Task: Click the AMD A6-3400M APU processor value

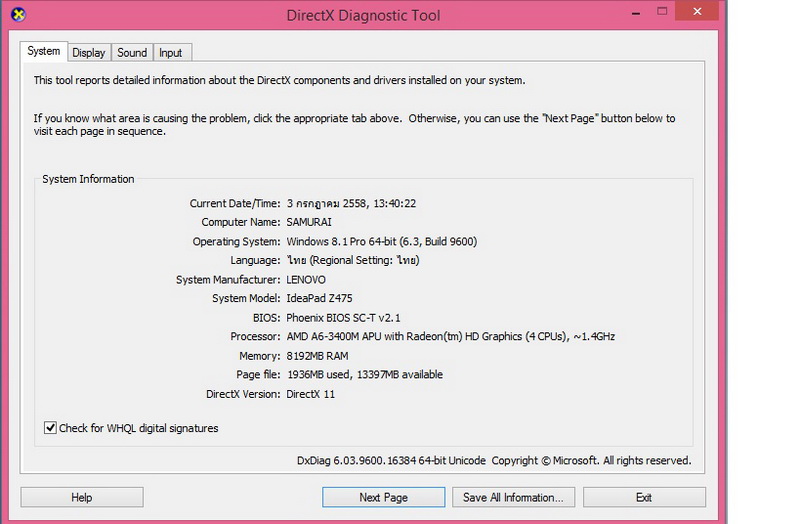Action: pyautogui.click(x=451, y=336)
